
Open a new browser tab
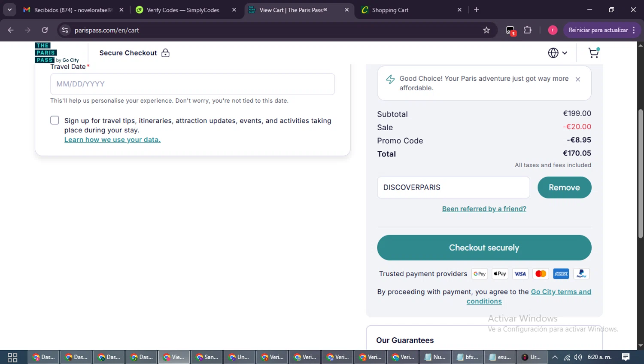tap(477, 10)
